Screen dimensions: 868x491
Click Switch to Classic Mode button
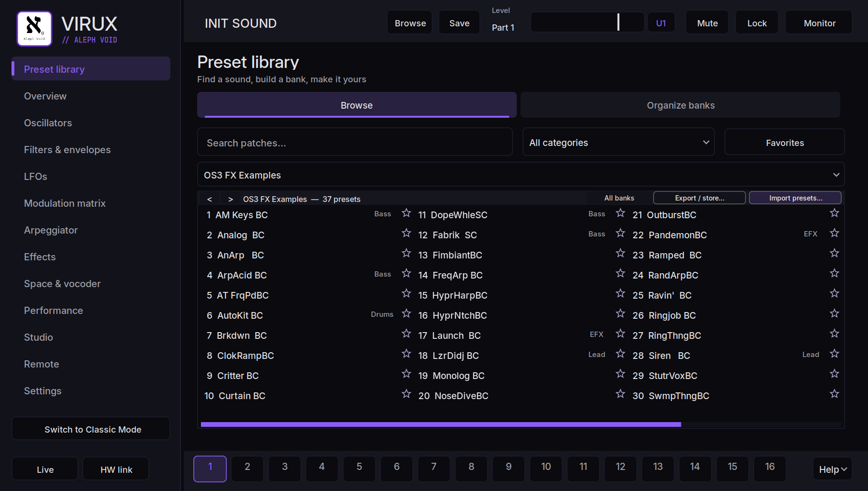[x=91, y=429]
